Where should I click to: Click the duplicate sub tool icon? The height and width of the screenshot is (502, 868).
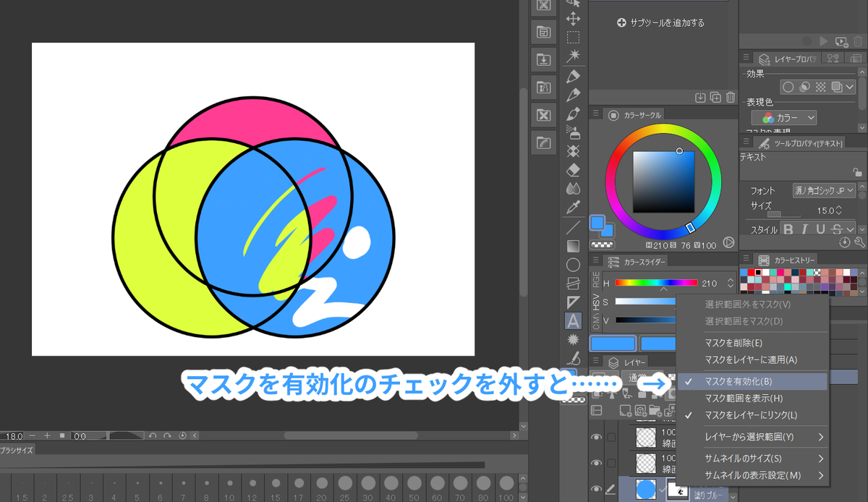click(x=715, y=97)
